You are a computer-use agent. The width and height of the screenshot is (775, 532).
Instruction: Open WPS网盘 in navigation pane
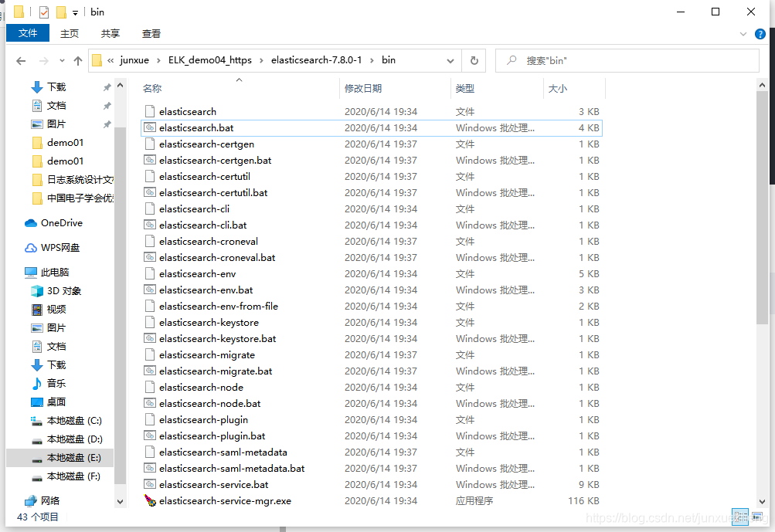click(59, 248)
